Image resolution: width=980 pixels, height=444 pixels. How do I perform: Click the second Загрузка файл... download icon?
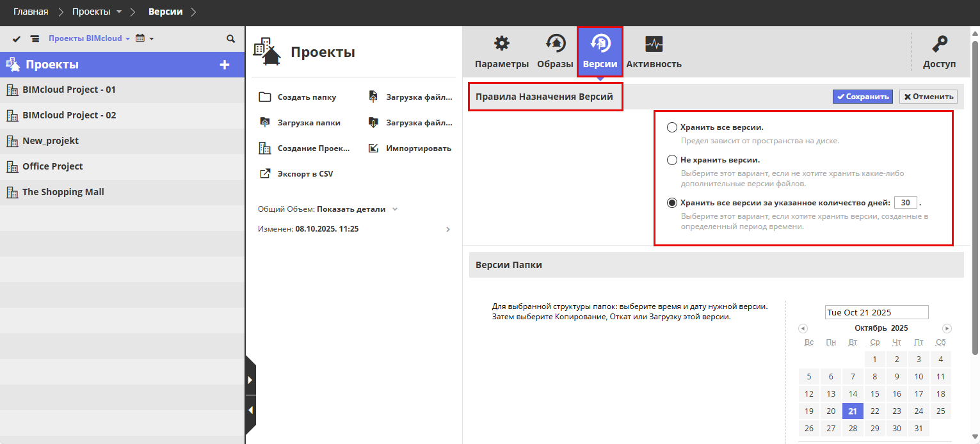(374, 123)
